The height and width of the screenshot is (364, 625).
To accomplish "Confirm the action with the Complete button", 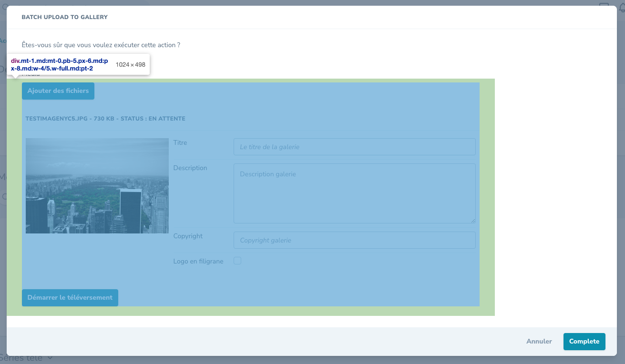I will (x=584, y=341).
